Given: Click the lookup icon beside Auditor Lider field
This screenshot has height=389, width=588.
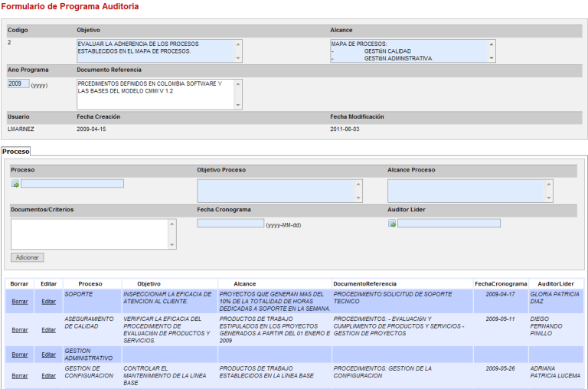Looking at the screenshot, I should point(392,224).
